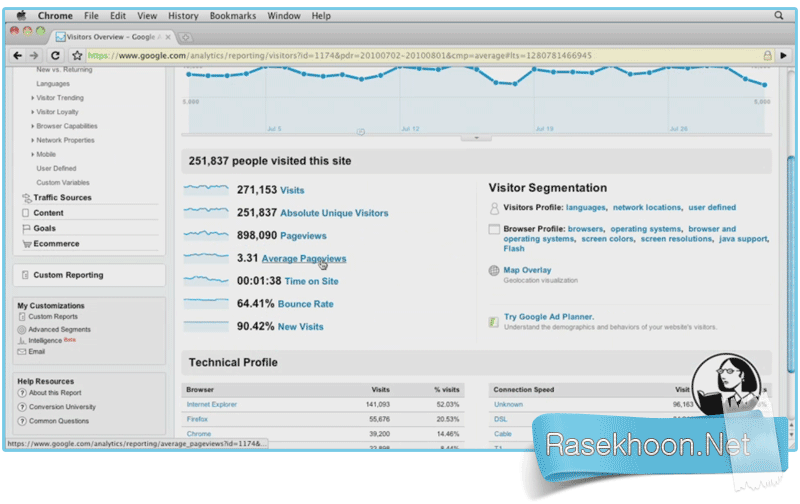Click the Ecommerce cart icon
This screenshot has height=504, width=800.
[x=27, y=244]
